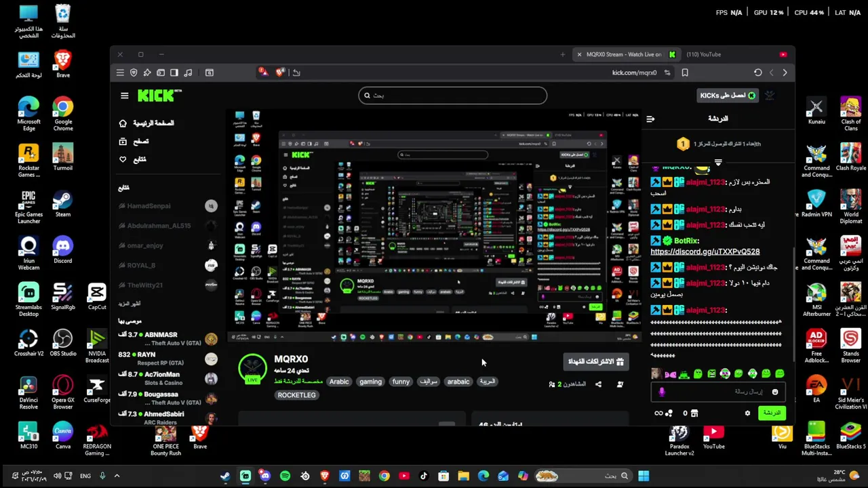This screenshot has height=488, width=868.
Task: Reload the page in Opera GX
Action: [x=758, y=73]
